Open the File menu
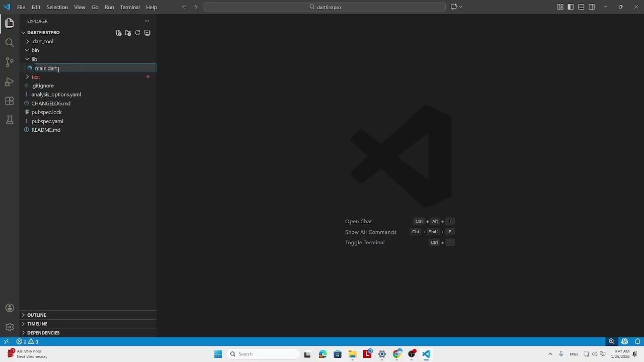The height and width of the screenshot is (362, 644). (x=21, y=7)
